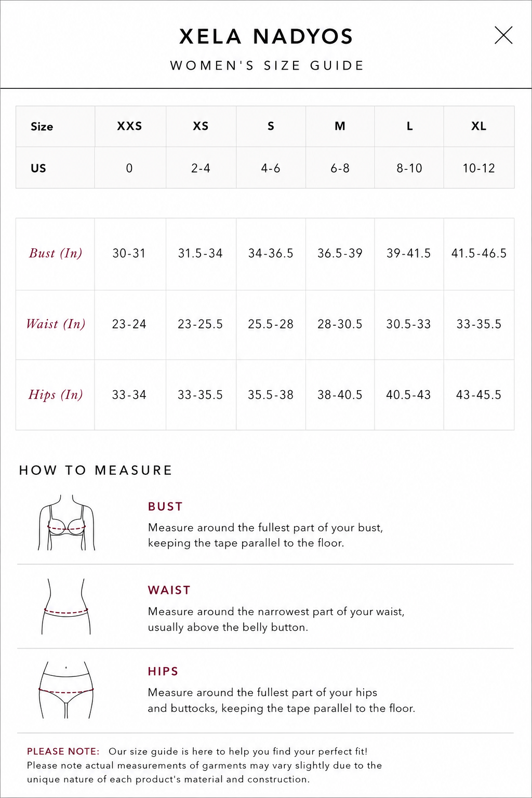This screenshot has height=798, width=532.
Task: Click the Bust (In) row label
Action: [x=56, y=254]
